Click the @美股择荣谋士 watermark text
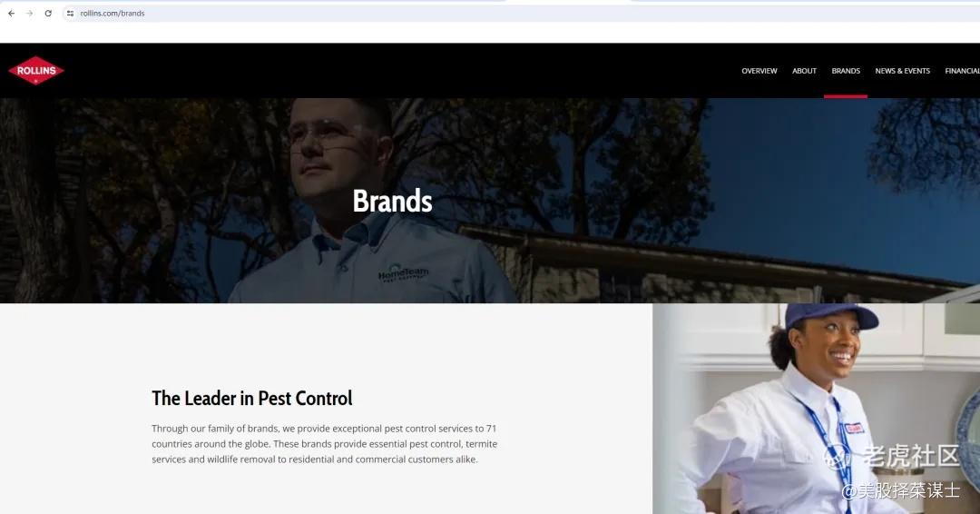Viewport: 980px width, 514px height. (901, 491)
